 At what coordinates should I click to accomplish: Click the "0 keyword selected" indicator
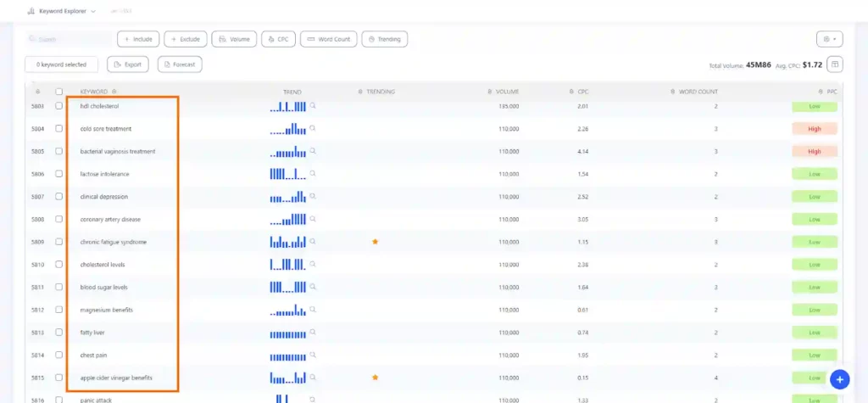(x=61, y=64)
